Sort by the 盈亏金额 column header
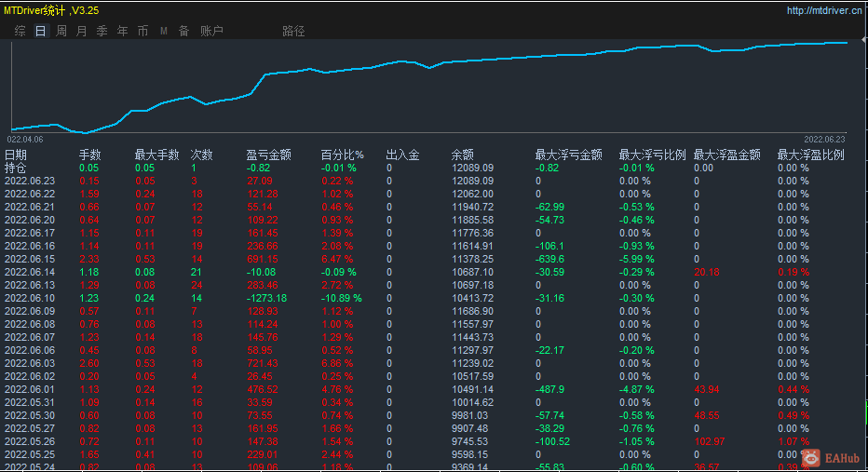The width and height of the screenshot is (868, 472). click(x=269, y=155)
